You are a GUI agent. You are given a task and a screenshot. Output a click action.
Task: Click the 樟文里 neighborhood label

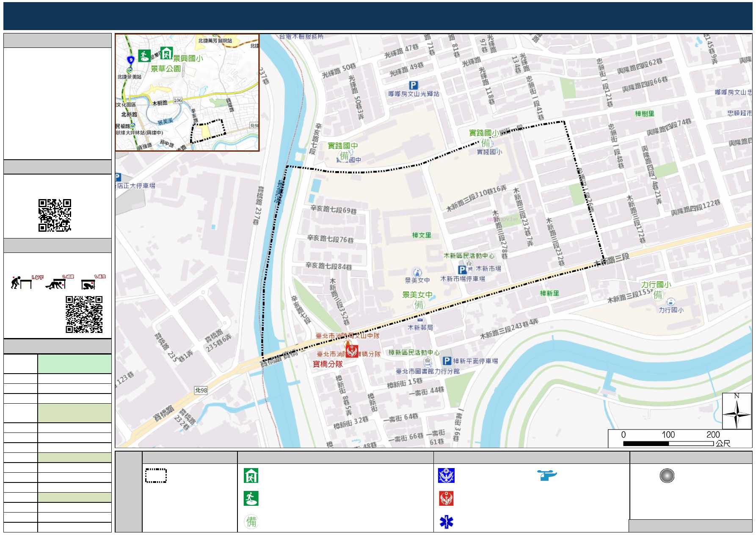[x=422, y=235]
